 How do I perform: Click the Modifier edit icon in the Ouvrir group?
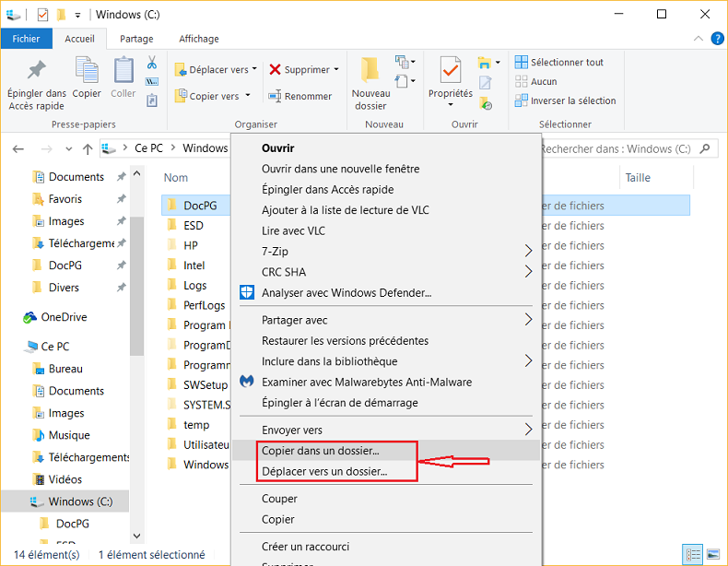(x=485, y=82)
